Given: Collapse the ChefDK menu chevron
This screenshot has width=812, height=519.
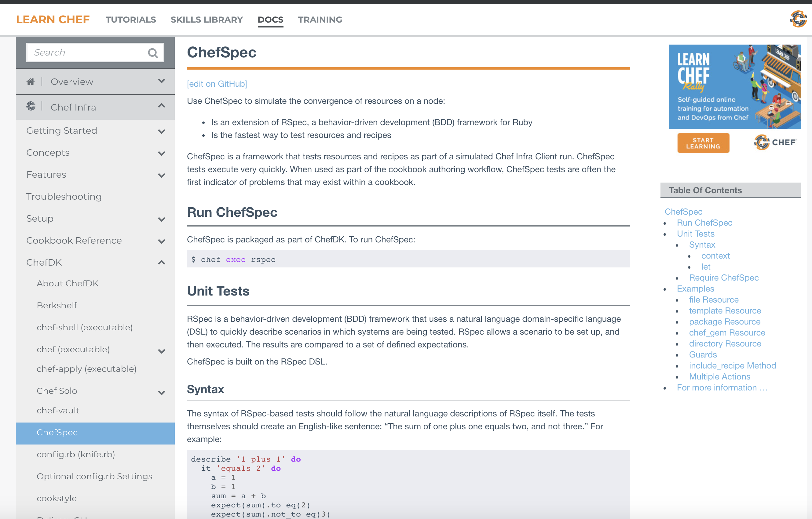Looking at the screenshot, I should tap(162, 263).
